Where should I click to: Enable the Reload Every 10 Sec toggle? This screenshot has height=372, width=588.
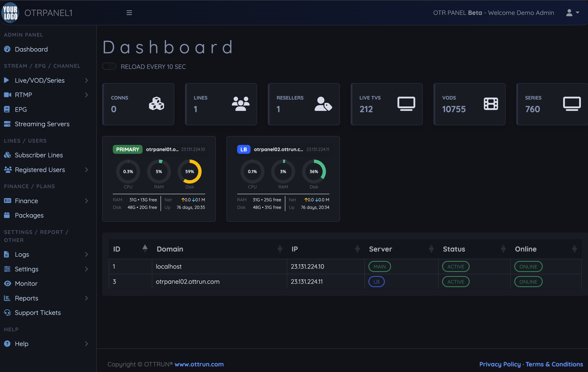point(109,66)
